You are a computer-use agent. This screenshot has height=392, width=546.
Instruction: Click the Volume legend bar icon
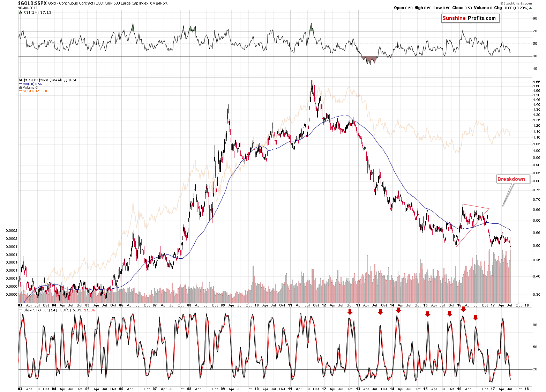point(21,87)
